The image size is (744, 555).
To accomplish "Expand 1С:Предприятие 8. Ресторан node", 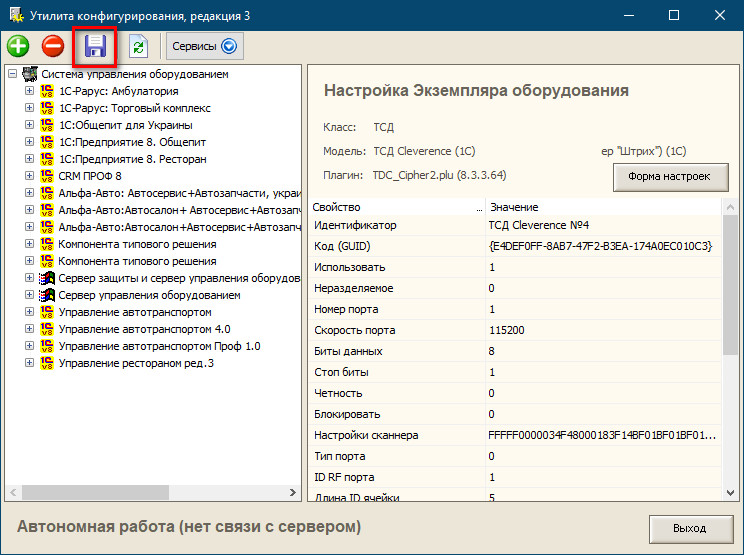I will [29, 159].
